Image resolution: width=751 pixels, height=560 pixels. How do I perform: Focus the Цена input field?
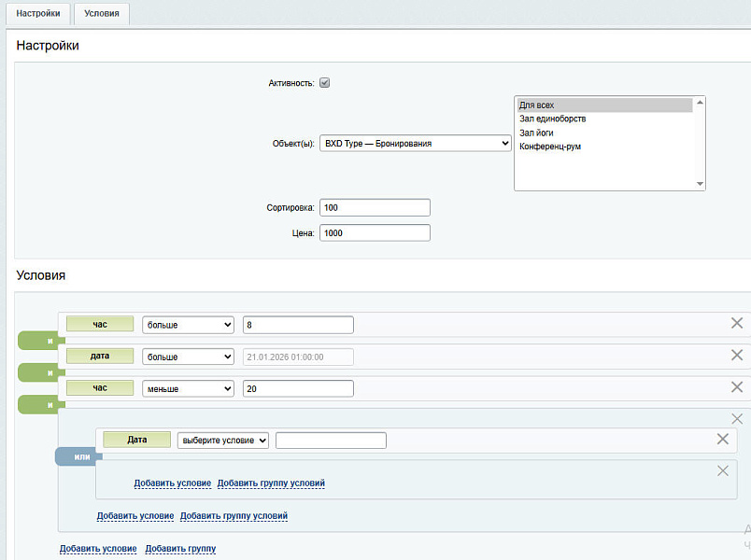(x=375, y=233)
